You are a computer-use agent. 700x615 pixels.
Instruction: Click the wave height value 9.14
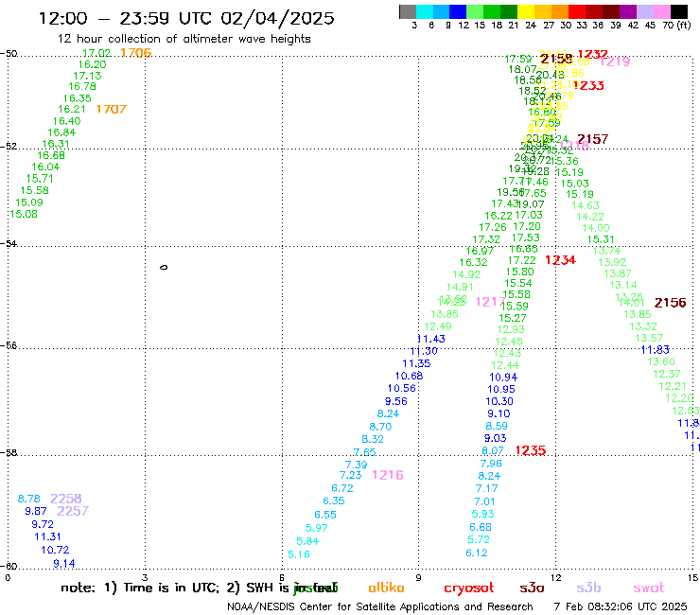(63, 564)
